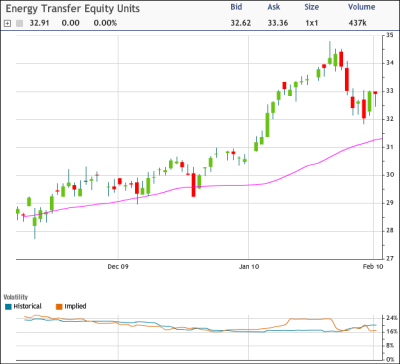Click the 31 price axis label
Image resolution: width=400 pixels, height=364 pixels.
390,147
